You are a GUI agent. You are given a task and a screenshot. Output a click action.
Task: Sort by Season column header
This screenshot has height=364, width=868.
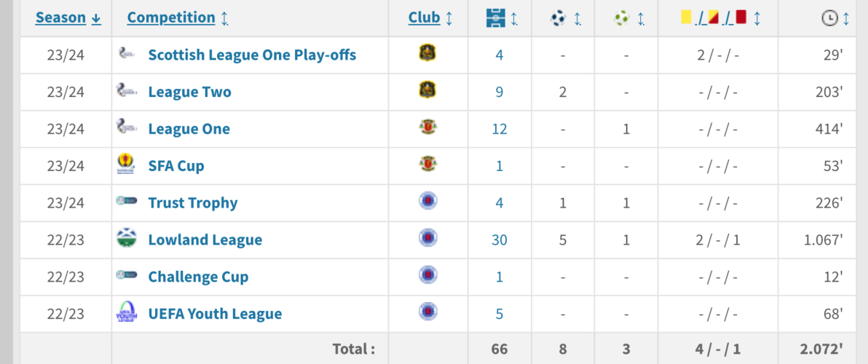tap(60, 17)
